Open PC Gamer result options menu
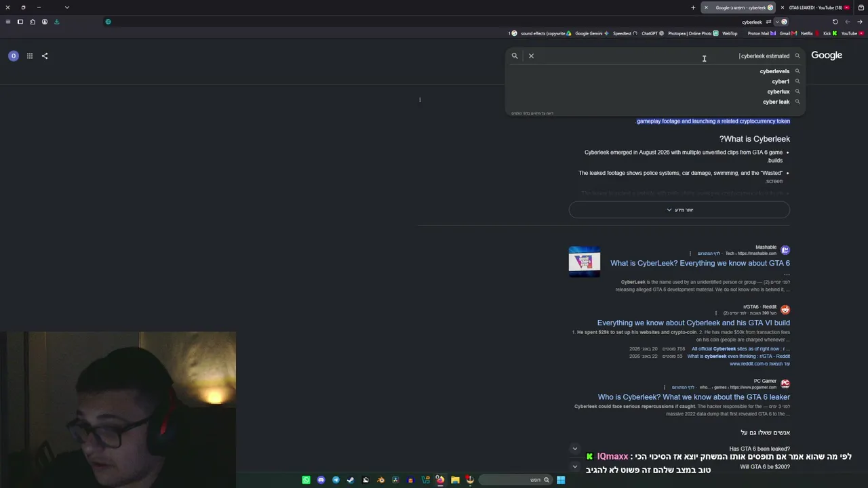Viewport: 868px width, 488px height. click(665, 387)
